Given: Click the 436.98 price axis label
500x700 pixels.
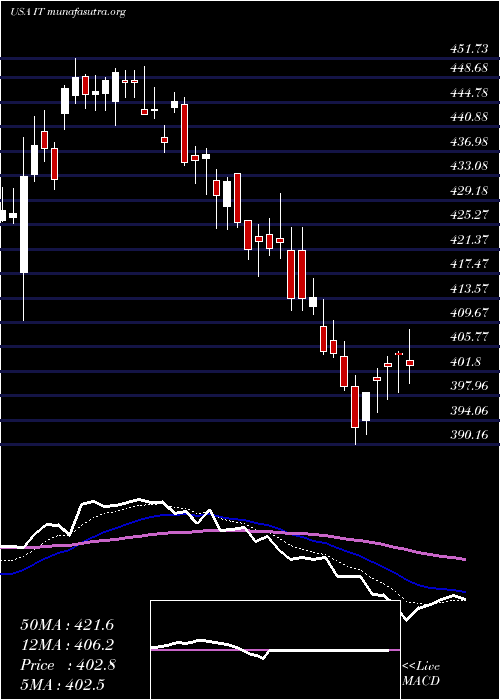Looking at the screenshot, I should click(x=469, y=142).
